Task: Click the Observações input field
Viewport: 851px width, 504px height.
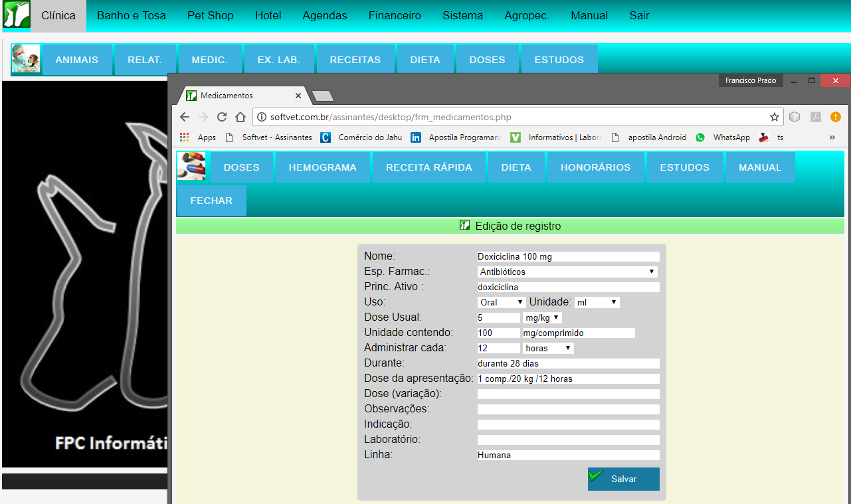Action: [568, 409]
